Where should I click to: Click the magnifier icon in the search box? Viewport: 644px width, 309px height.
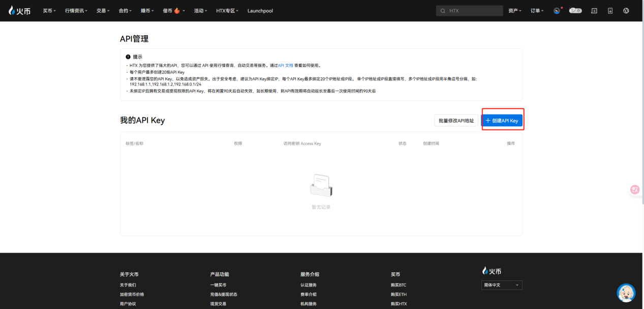pos(443,11)
